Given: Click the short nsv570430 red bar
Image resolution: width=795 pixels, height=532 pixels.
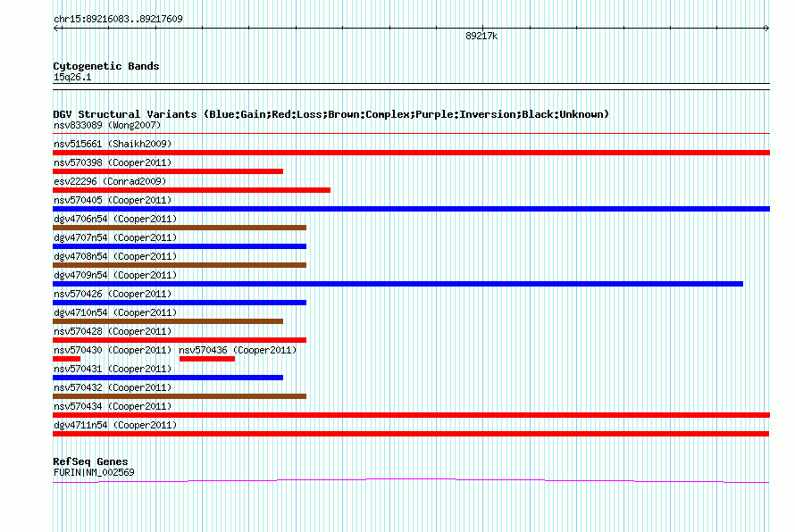Looking at the screenshot, I should 66,359.
